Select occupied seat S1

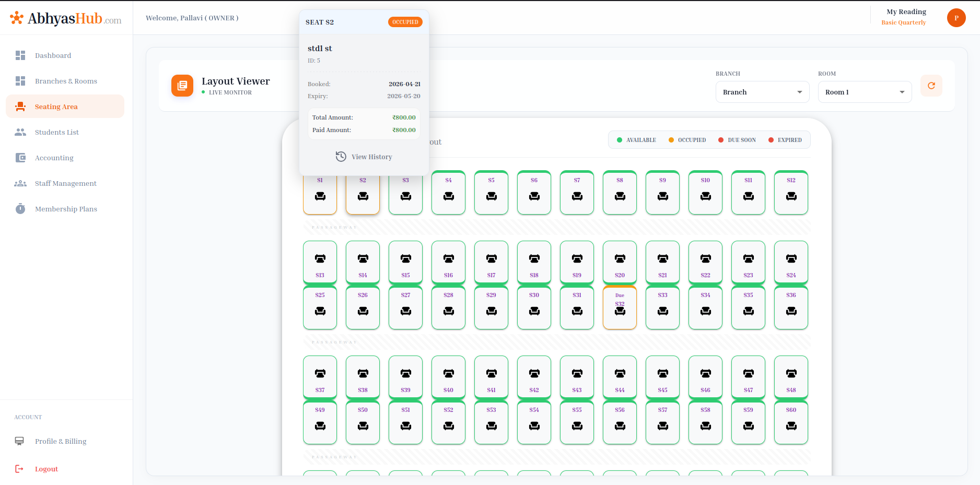[320, 193]
